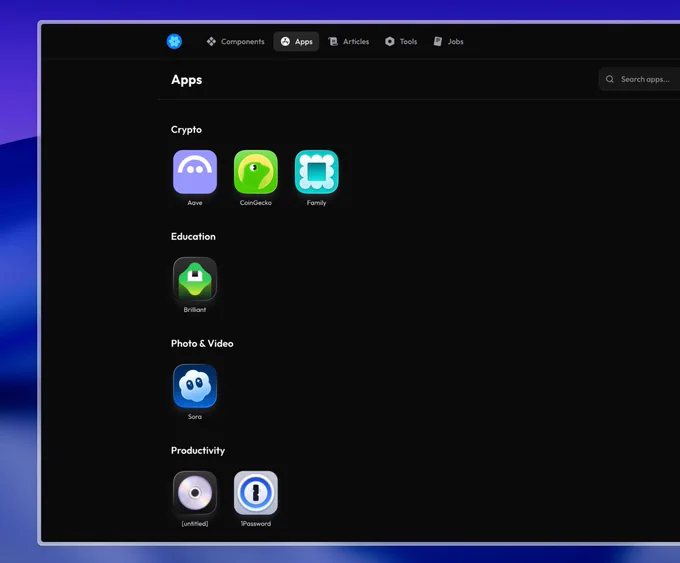Open the Brilliant app icon
The height and width of the screenshot is (563, 680).
195,279
